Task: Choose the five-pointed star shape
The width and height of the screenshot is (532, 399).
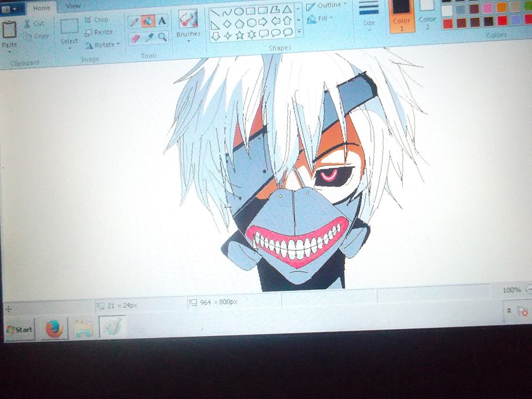Action: 240,34
